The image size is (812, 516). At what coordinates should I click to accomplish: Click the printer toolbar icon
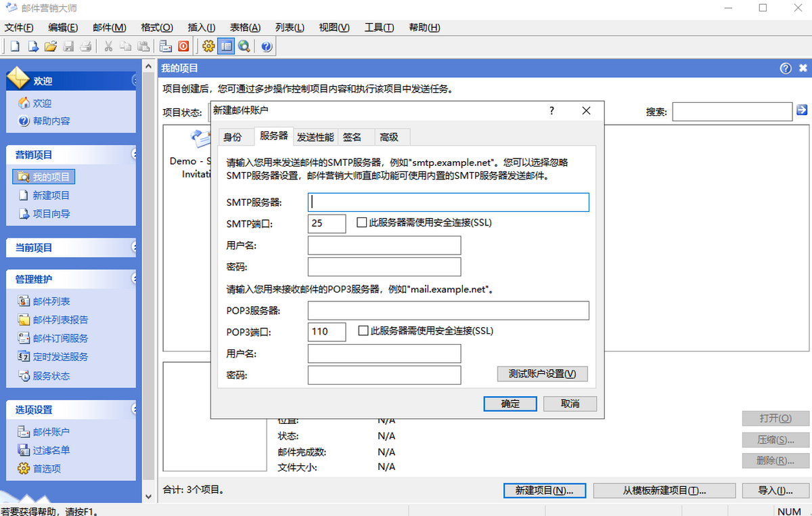click(x=85, y=46)
